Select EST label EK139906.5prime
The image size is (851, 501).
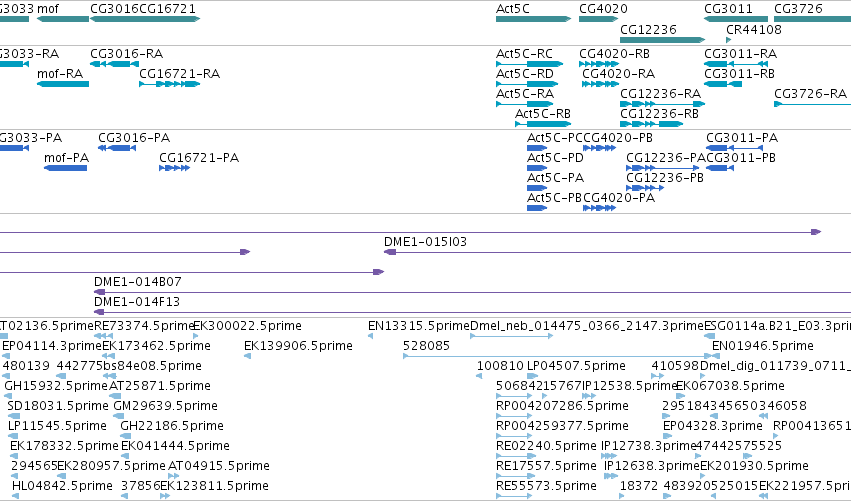(298, 346)
